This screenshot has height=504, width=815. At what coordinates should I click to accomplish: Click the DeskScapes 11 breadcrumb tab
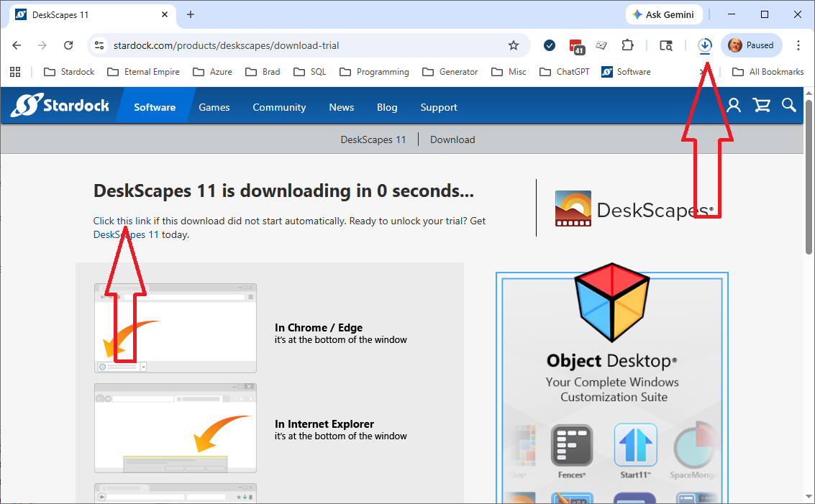point(373,139)
